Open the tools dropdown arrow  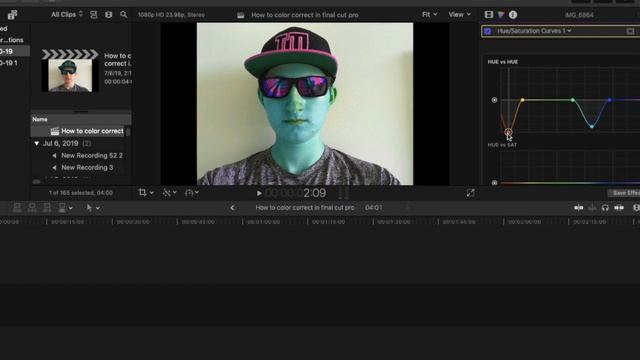[x=98, y=208]
